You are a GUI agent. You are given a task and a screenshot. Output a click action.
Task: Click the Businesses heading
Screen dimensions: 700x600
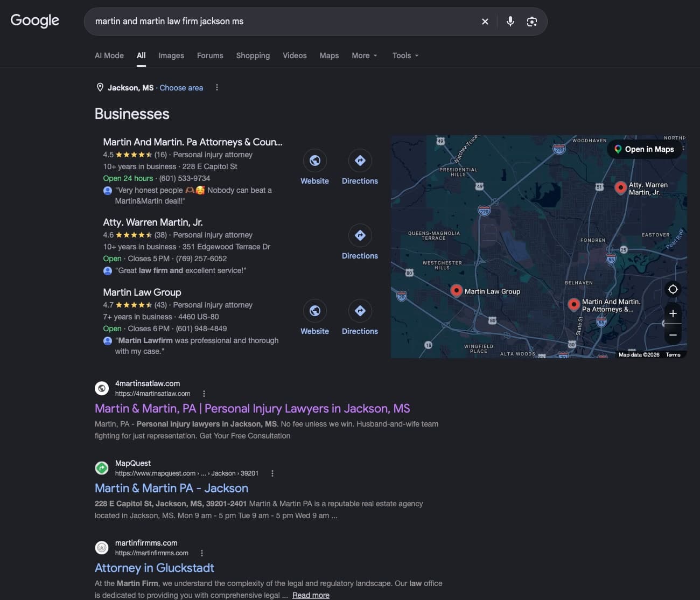tap(132, 114)
